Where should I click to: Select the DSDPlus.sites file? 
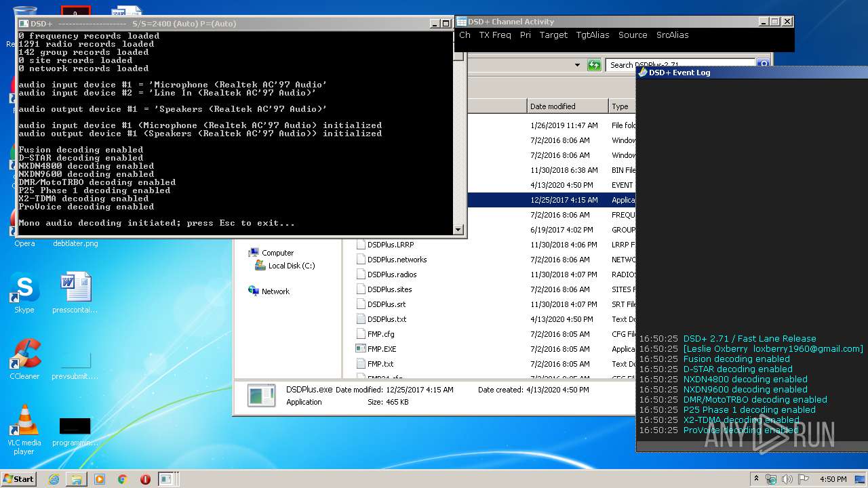point(390,289)
